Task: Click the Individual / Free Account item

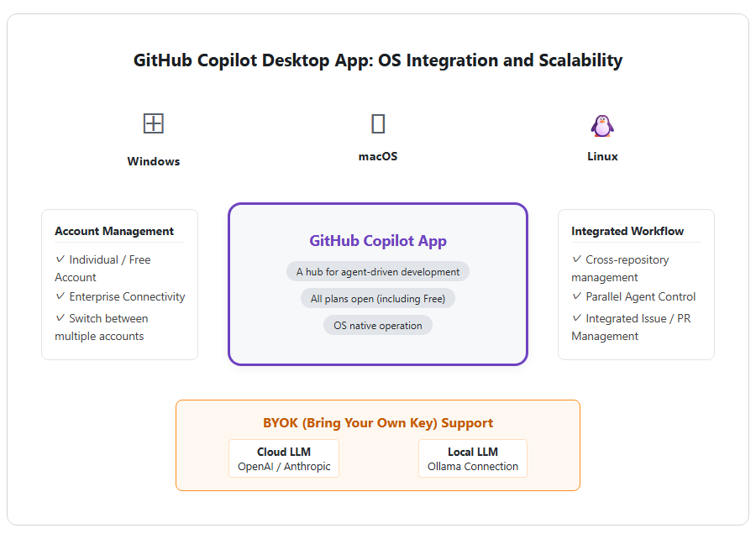Action: (102, 269)
